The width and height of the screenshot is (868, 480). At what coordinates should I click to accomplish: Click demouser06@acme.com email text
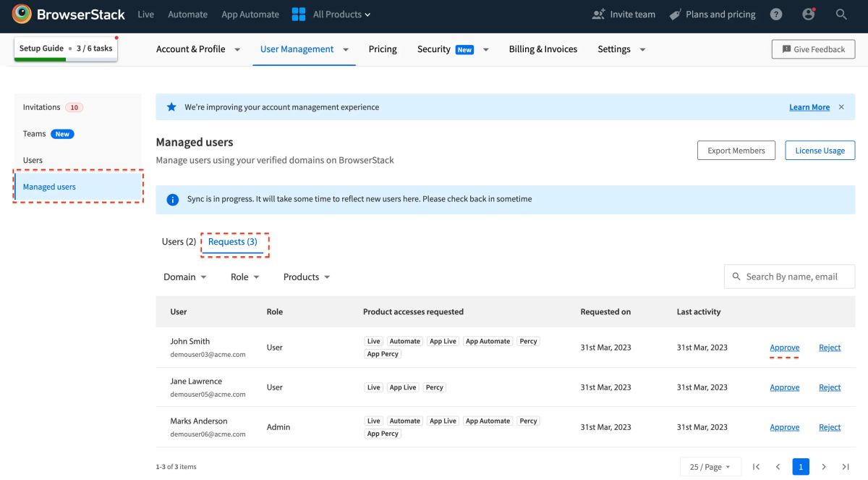[x=208, y=434]
